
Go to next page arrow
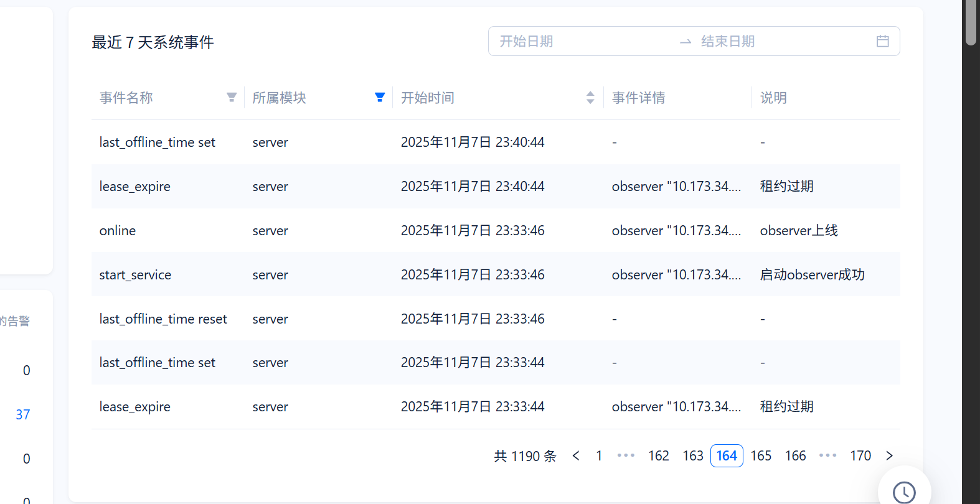[889, 456]
